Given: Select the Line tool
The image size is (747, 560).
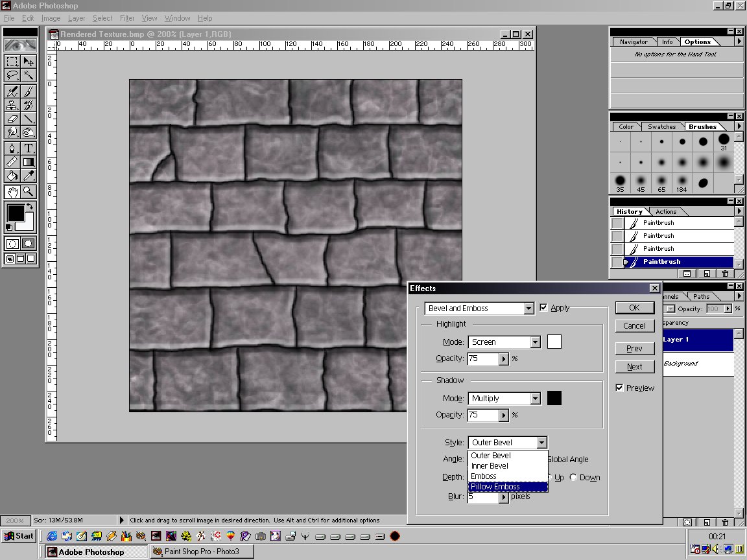Looking at the screenshot, I should click(29, 119).
